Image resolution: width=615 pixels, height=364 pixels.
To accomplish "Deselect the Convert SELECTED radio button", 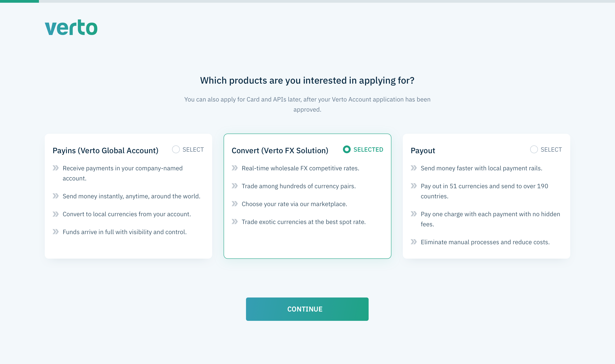I will click(x=347, y=149).
